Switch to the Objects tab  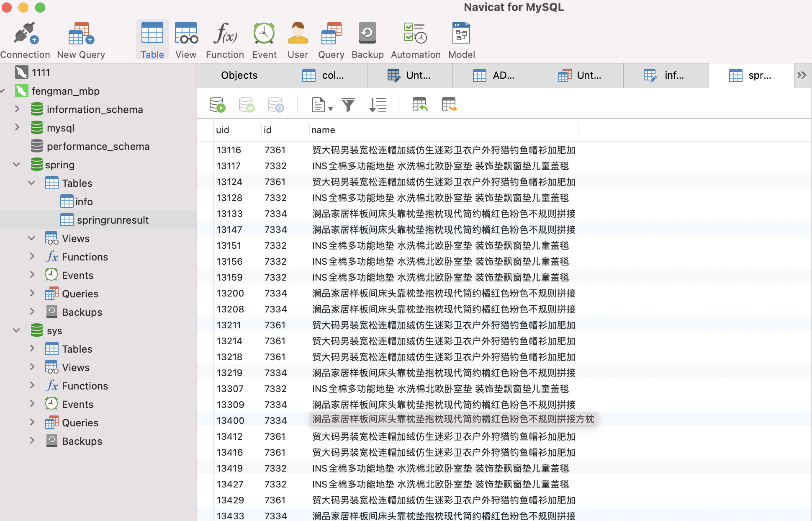click(239, 75)
